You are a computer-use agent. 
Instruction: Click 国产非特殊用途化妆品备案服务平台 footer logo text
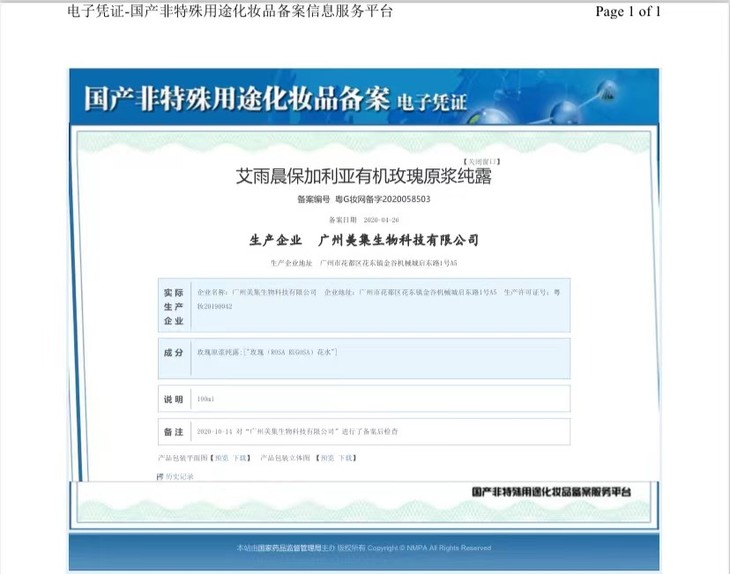[x=551, y=492]
